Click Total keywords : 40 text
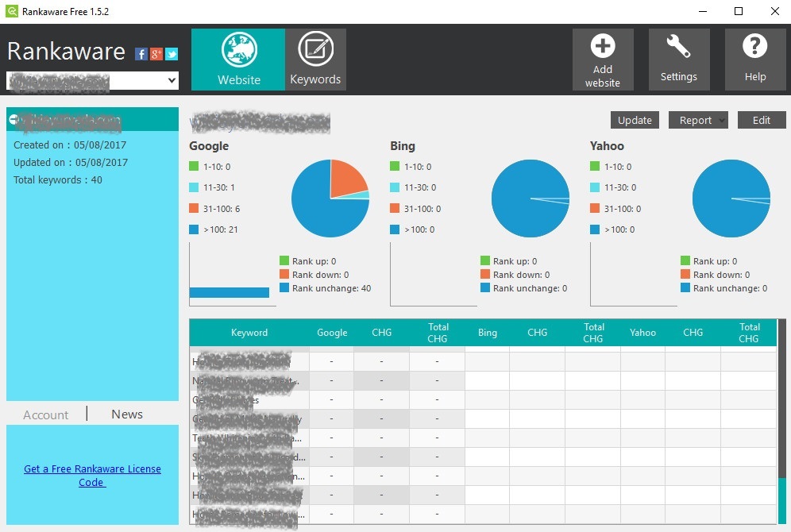Image resolution: width=791 pixels, height=532 pixels. (57, 180)
